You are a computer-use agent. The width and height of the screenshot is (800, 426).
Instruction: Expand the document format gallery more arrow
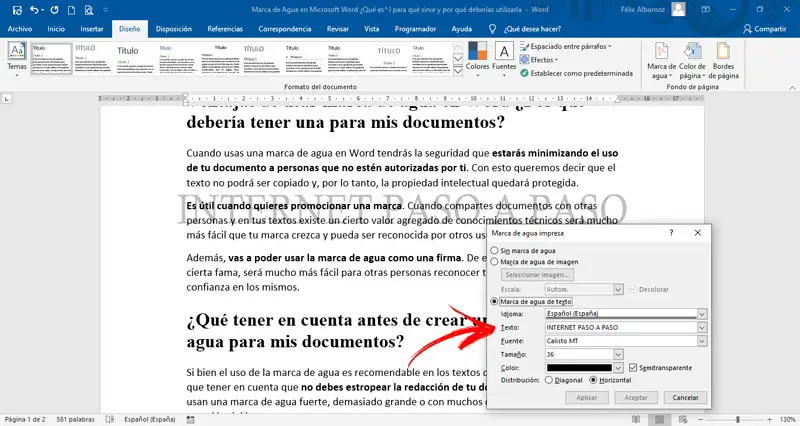(x=458, y=72)
